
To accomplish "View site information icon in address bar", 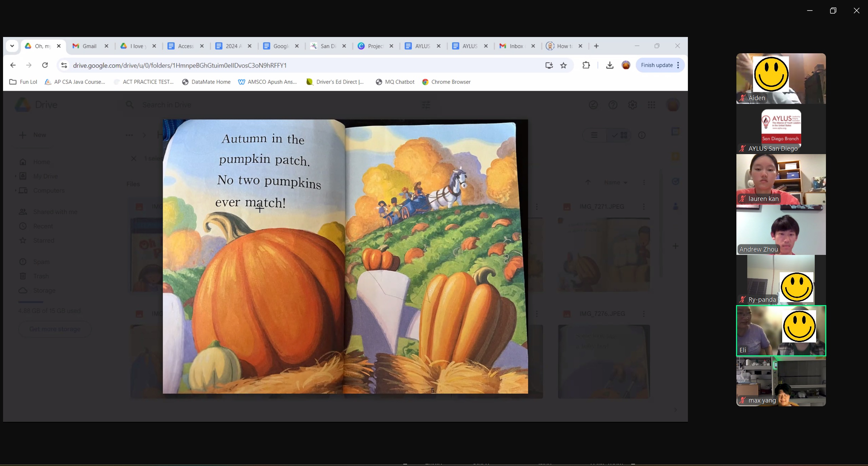I will (64, 65).
